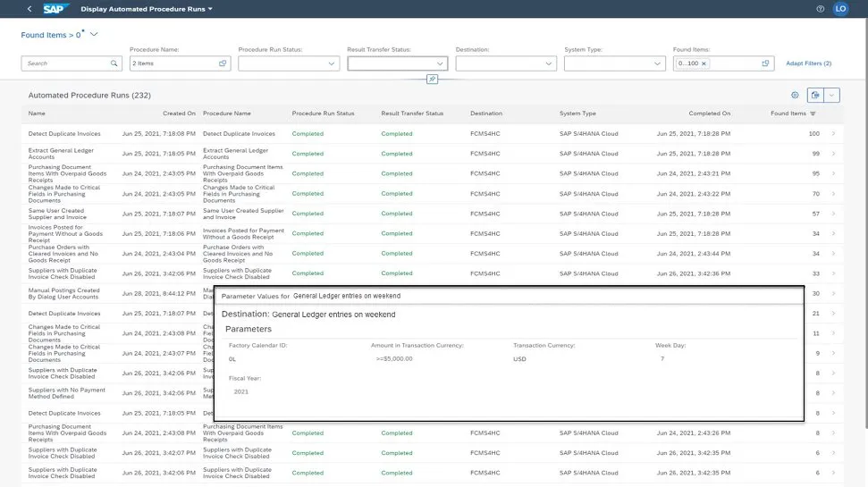Open value help for Procedure Name
This screenshot has width=868, height=487.
pos(223,63)
